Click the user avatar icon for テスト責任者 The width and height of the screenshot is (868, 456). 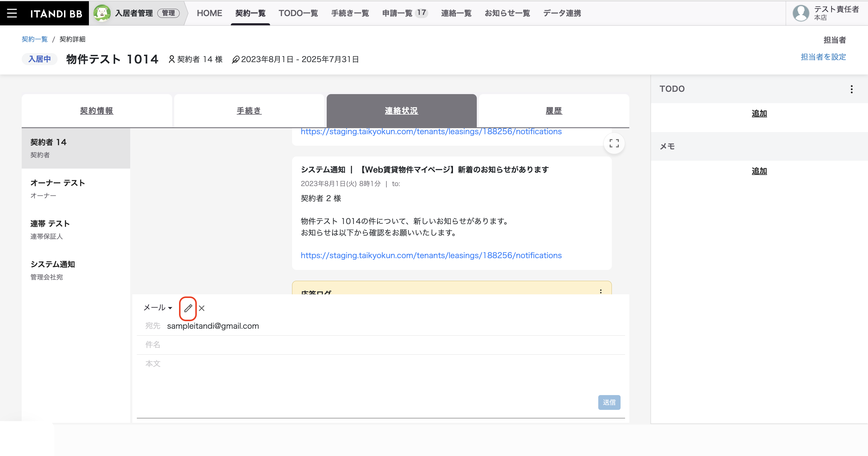[800, 13]
